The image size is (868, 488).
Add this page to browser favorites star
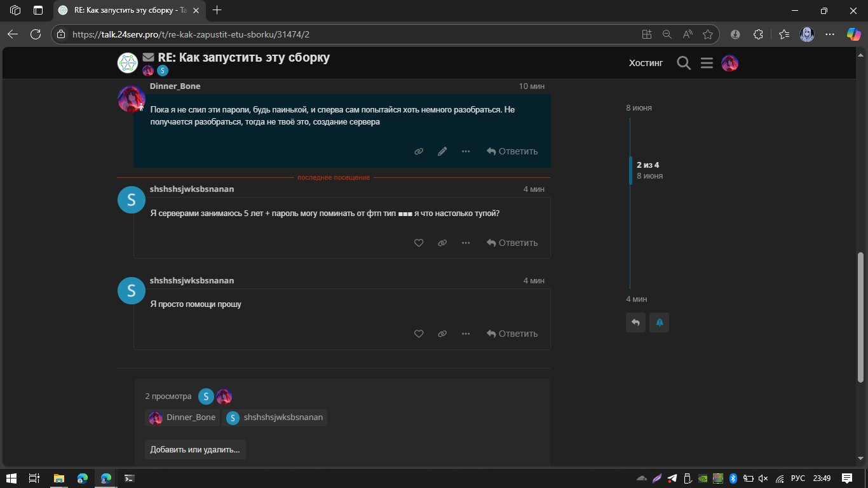pyautogui.click(x=708, y=34)
